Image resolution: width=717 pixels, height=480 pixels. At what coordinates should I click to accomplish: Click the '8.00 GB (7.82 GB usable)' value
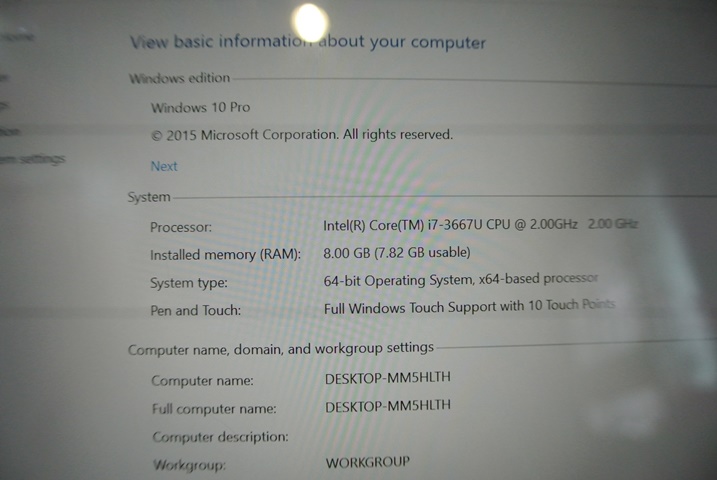[397, 253]
